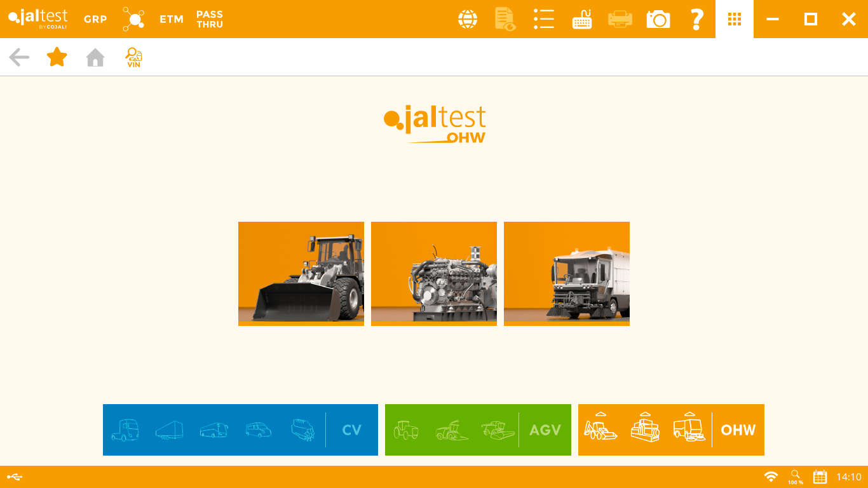Select the wheel loader machinery thumbnail
Viewport: 868px width, 488px height.
pos(301,274)
